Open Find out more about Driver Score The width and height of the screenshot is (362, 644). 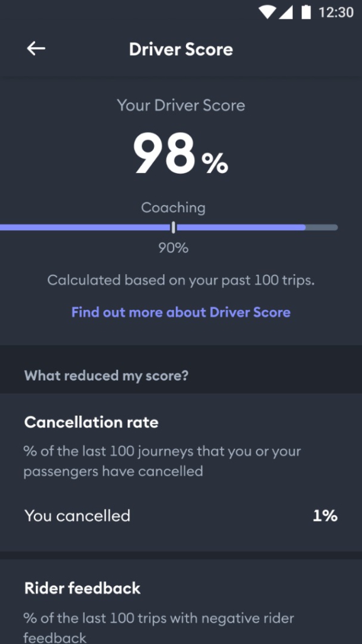coord(181,312)
